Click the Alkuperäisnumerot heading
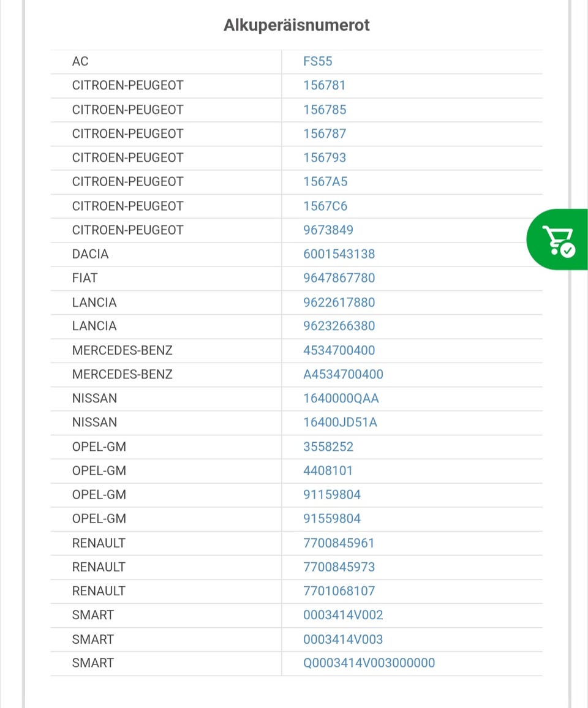Screen dimensions: 588x708 296,26
